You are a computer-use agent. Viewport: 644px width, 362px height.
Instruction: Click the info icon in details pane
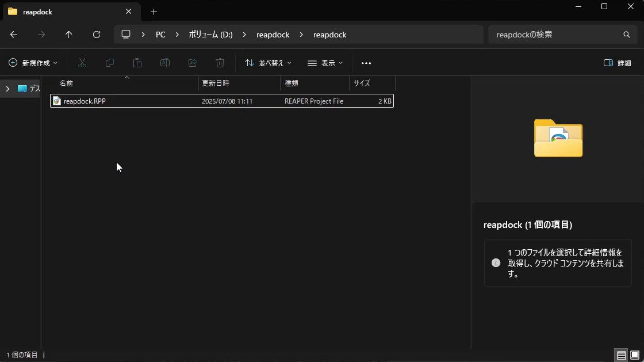point(496,262)
